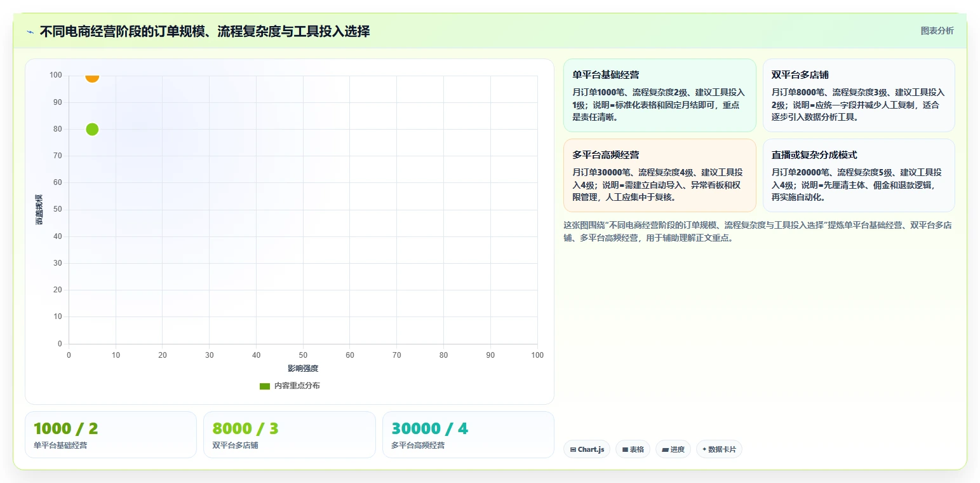Click the Chart.js tag chip

[587, 449]
